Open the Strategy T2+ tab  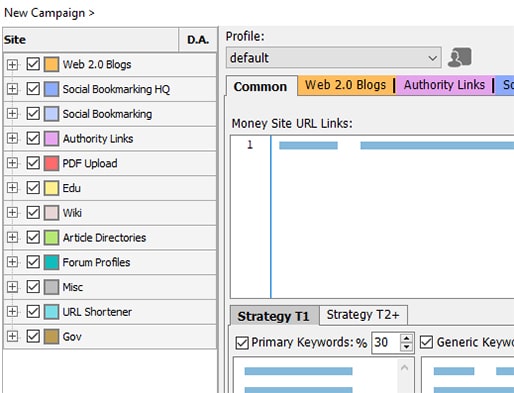click(x=363, y=315)
